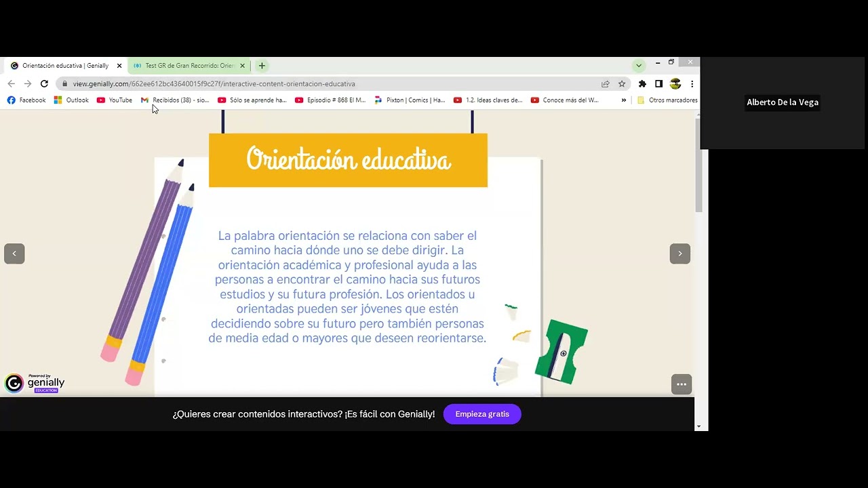The width and height of the screenshot is (868, 488).
Task: Open the Extensions puzzle icon
Action: pos(642,84)
